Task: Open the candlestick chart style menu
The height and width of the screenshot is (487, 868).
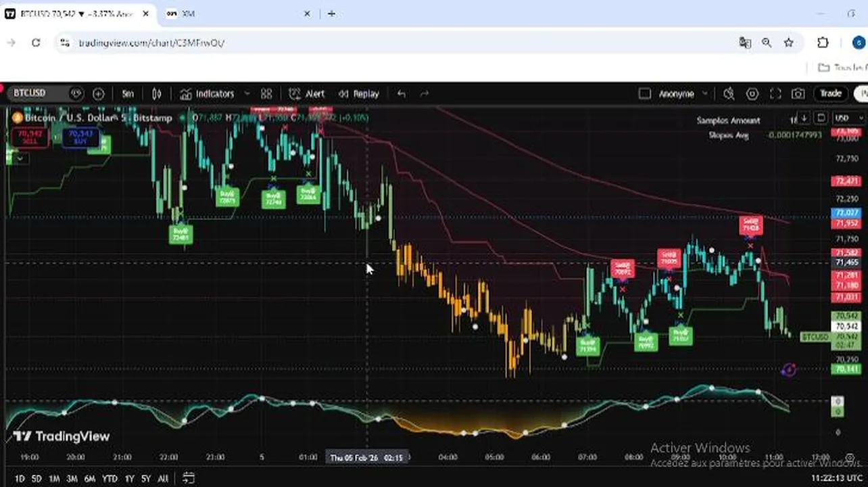Action: tap(156, 94)
